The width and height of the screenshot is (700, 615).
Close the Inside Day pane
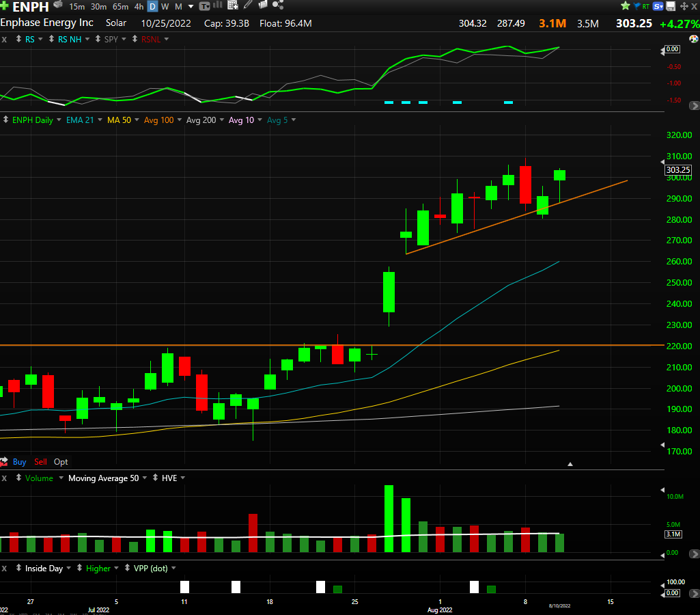[x=5, y=568]
